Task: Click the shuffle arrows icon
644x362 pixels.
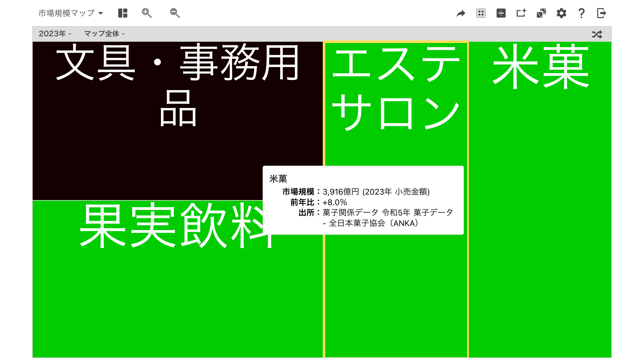Action: (597, 34)
